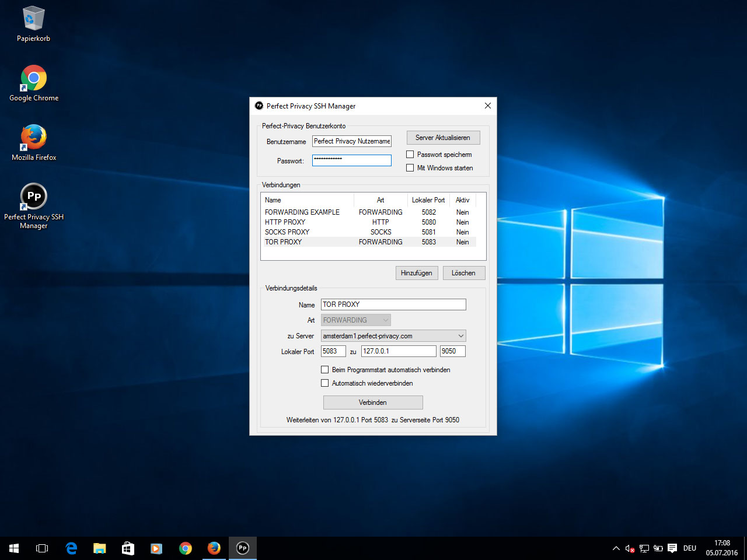Viewport: 747px width, 560px height.
Task: Launch Chrome from the taskbar
Action: (x=185, y=548)
